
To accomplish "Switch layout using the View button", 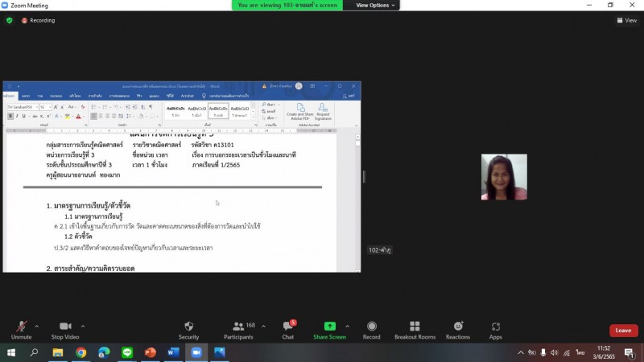I will coord(626,20).
